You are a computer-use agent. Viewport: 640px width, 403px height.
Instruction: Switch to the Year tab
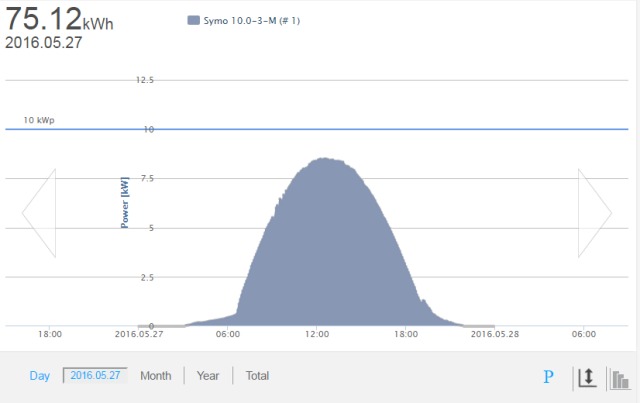pyautogui.click(x=208, y=376)
